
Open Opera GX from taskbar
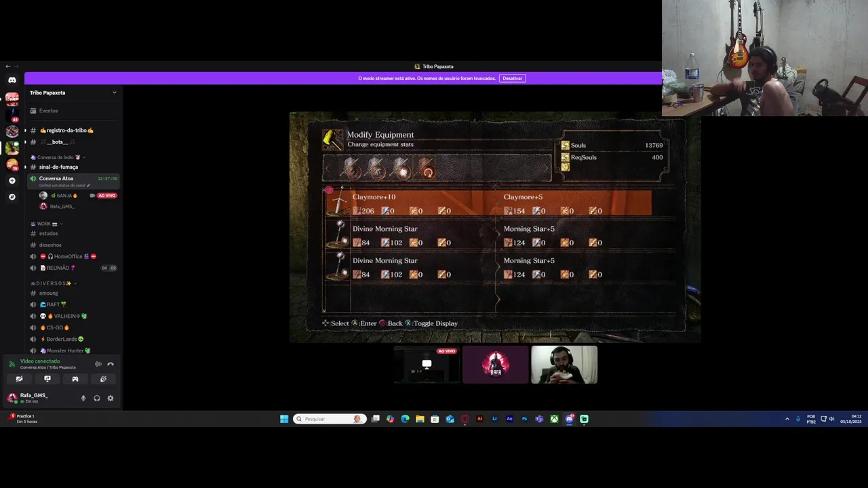coord(465,419)
